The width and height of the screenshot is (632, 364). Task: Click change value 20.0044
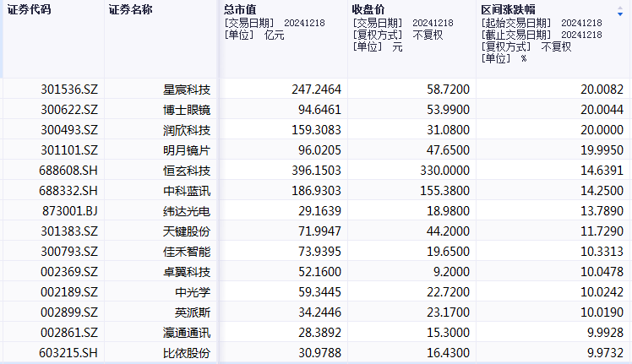point(602,110)
